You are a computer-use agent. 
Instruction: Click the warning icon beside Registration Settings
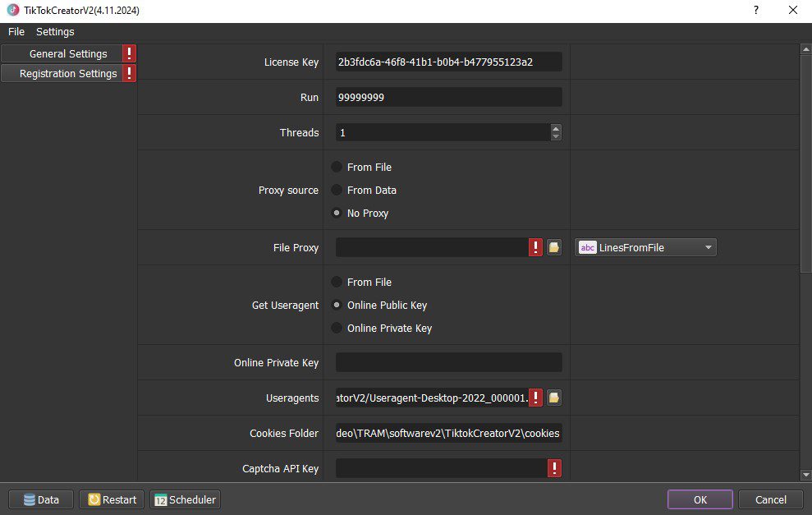[x=129, y=73]
